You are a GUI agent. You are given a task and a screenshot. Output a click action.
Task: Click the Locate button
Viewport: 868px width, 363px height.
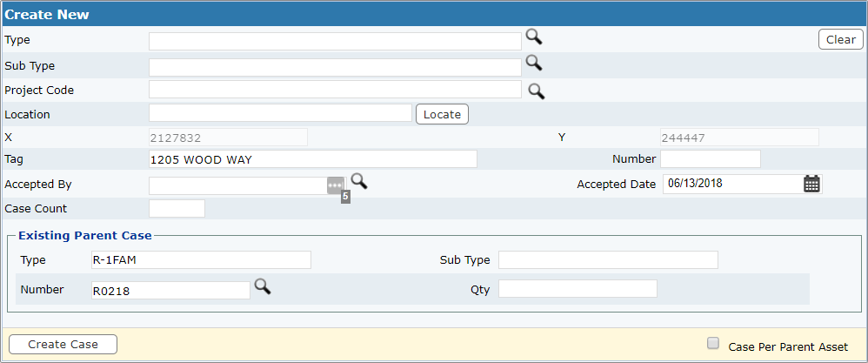pyautogui.click(x=443, y=114)
